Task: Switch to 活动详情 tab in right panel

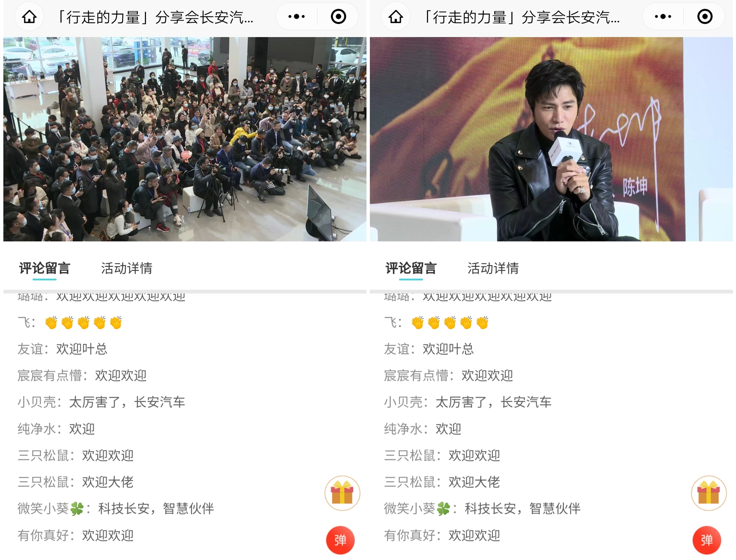Action: pos(493,268)
